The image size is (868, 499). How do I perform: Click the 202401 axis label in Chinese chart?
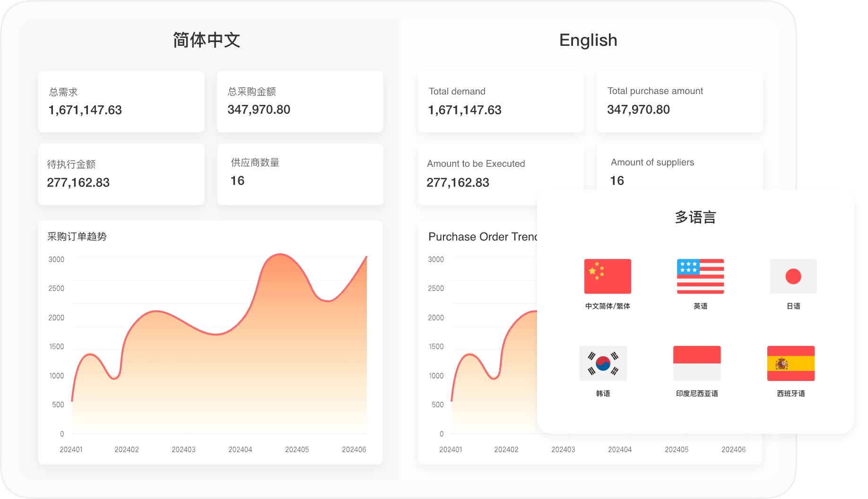(x=71, y=449)
